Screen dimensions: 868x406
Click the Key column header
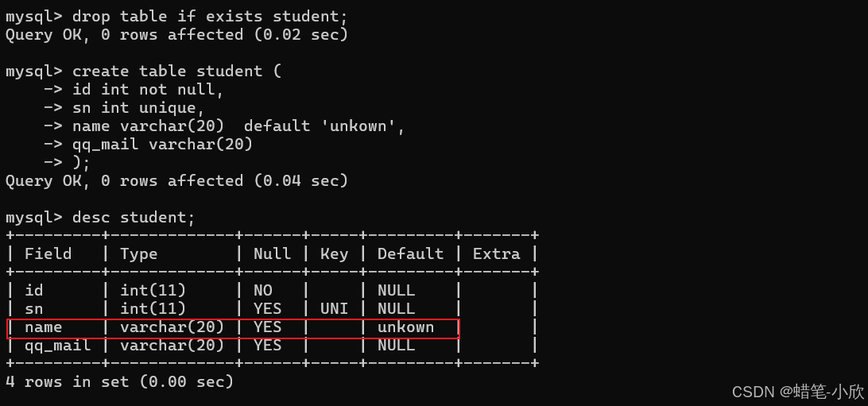tap(335, 254)
